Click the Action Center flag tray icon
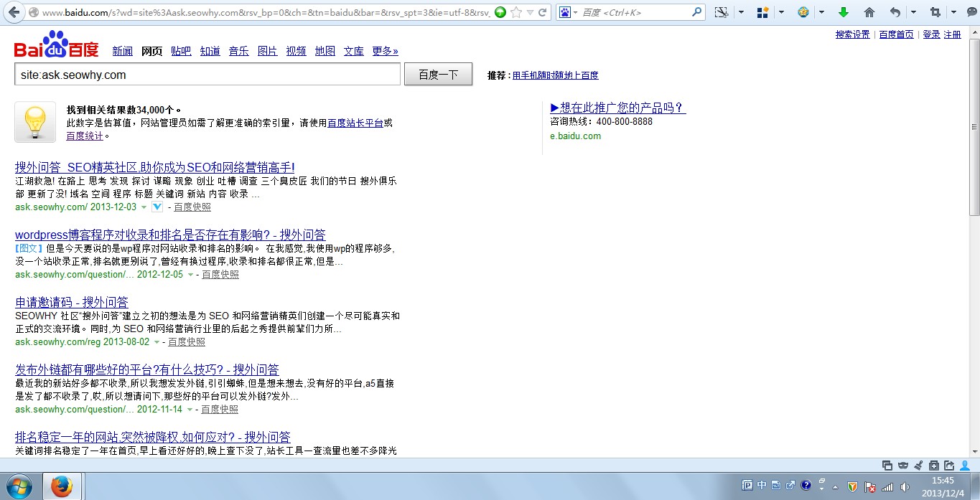The height and width of the screenshot is (500, 980). [x=869, y=486]
